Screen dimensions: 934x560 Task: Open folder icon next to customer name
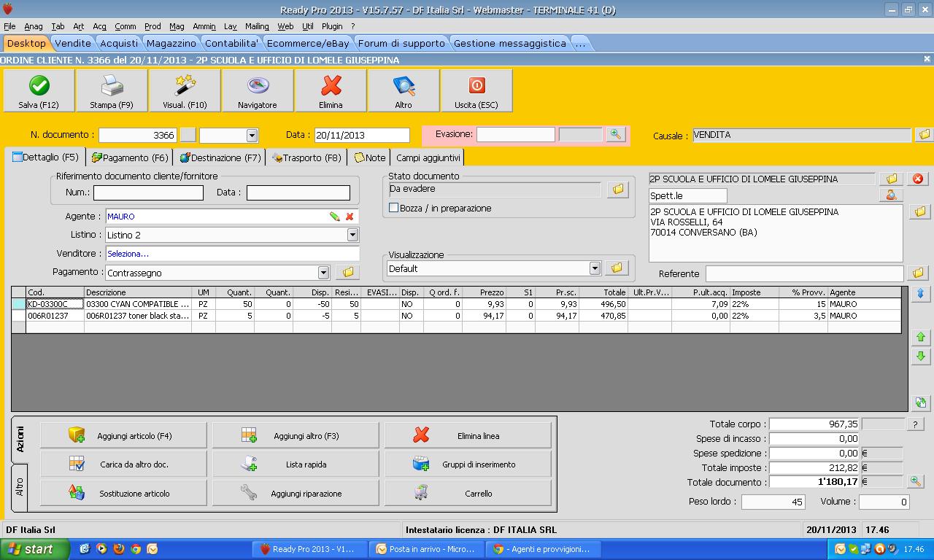(891, 179)
